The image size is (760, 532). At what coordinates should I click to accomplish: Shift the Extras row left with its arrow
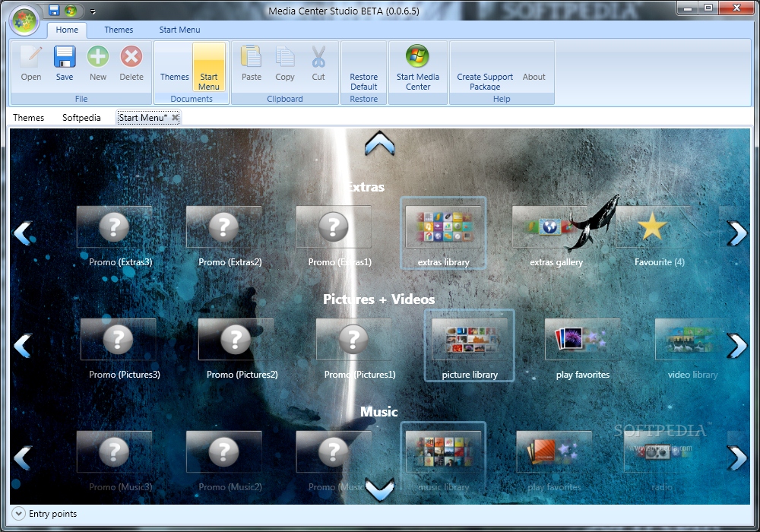[x=23, y=233]
